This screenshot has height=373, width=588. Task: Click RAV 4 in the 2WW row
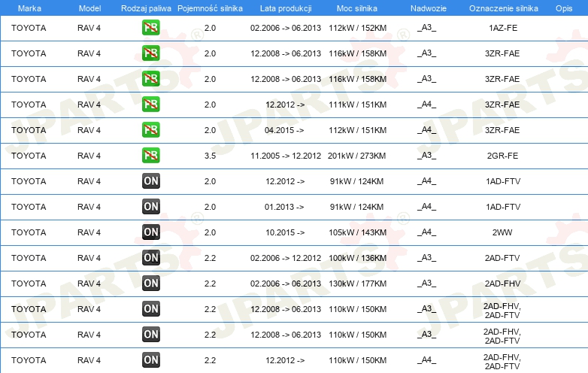[x=89, y=232]
